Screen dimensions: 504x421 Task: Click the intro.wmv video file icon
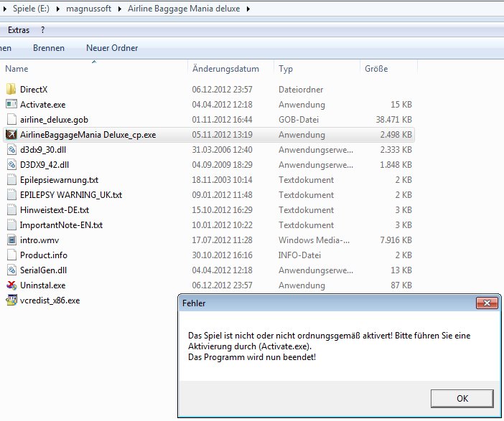[x=11, y=240]
